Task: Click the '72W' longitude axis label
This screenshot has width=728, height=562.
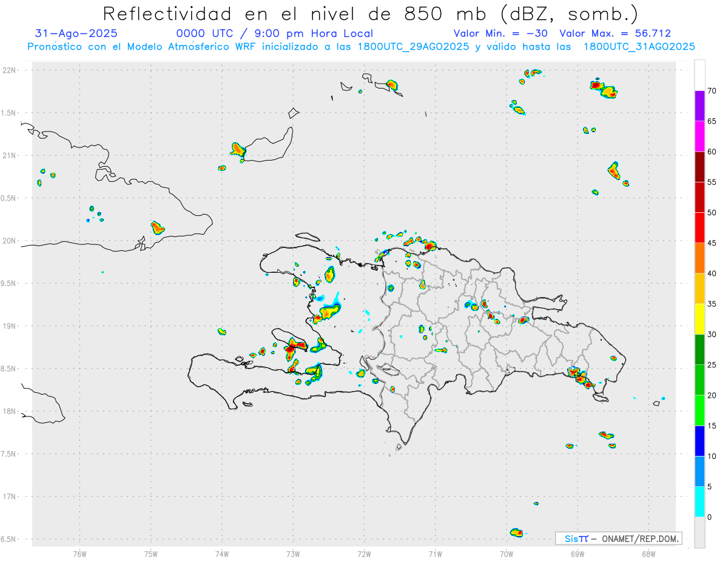Action: click(364, 554)
